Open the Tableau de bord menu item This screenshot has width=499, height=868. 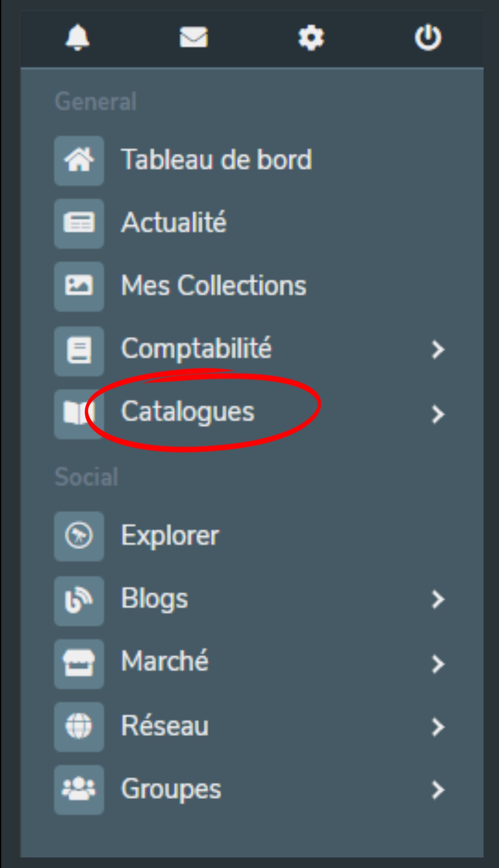(217, 160)
